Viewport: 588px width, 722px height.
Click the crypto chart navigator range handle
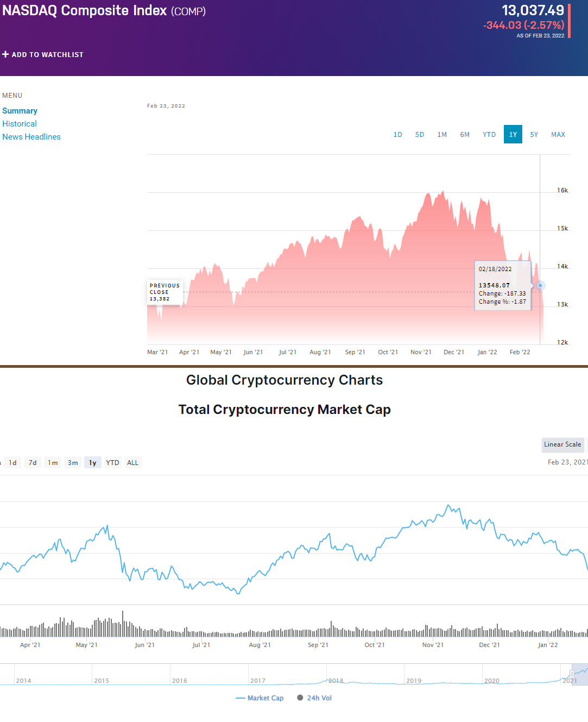coord(572,674)
